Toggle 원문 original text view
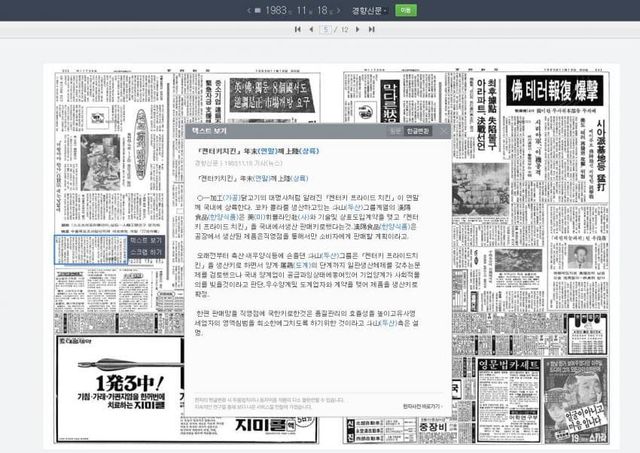This screenshot has height=453, width=640. click(396, 131)
